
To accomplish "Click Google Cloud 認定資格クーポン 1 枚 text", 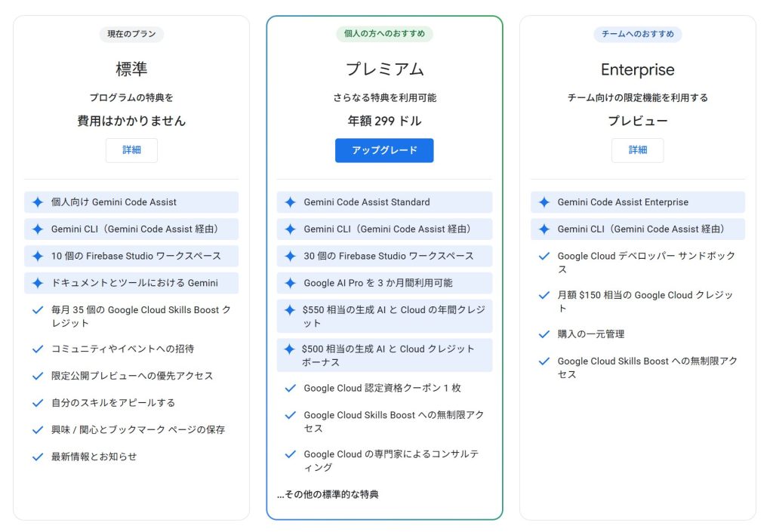I will tap(383, 388).
